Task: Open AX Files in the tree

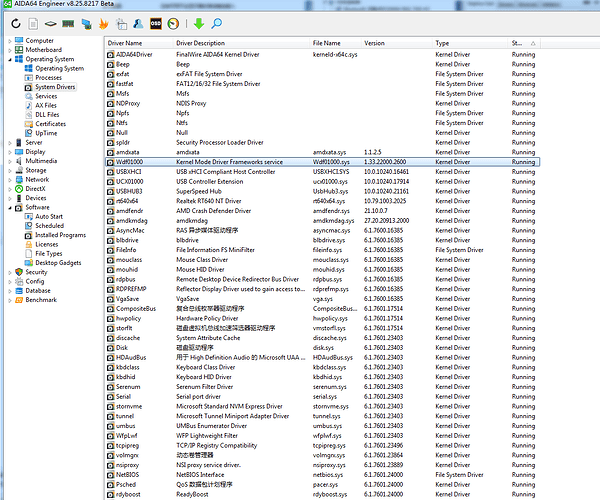Action: (46, 106)
